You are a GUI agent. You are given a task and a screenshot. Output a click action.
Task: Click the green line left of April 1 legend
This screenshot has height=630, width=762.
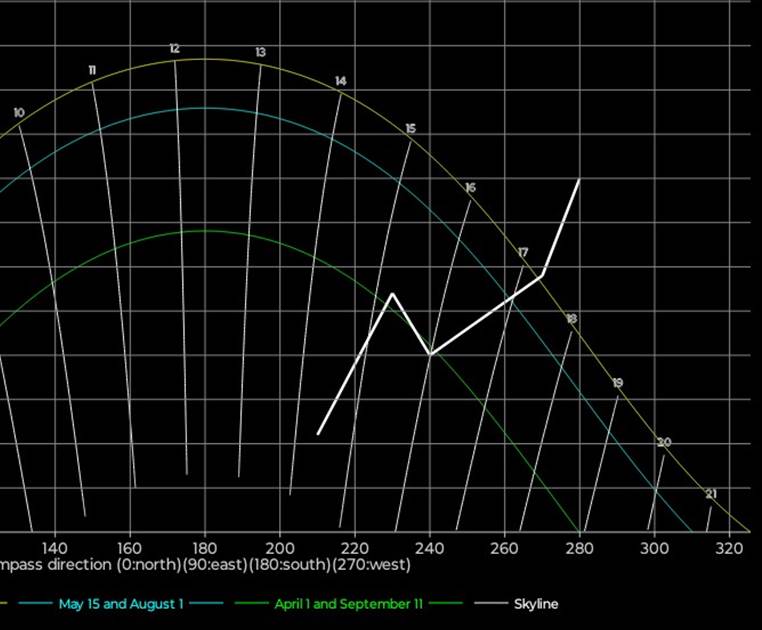(251, 604)
